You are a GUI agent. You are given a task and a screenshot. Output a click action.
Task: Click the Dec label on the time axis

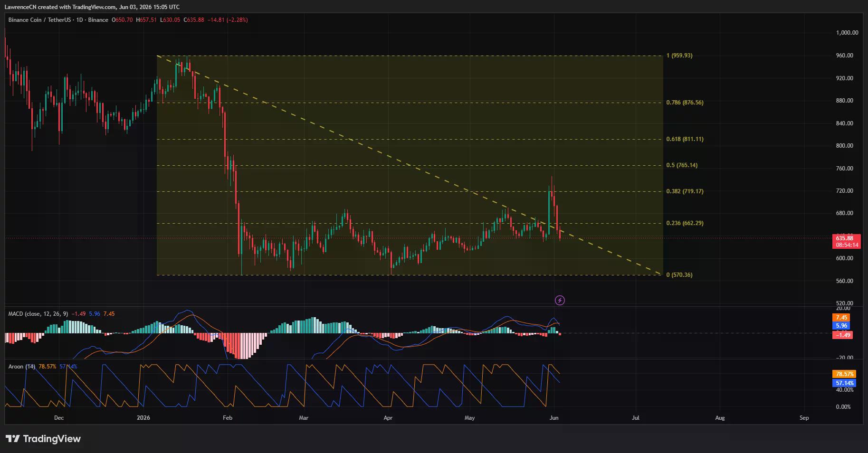click(x=59, y=418)
